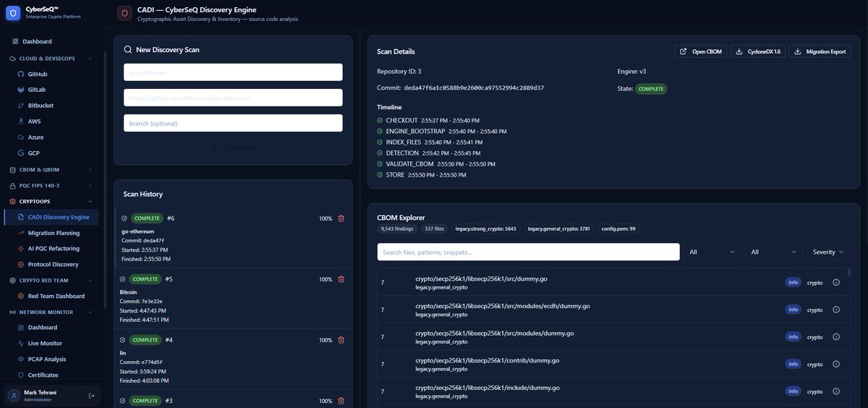Click the CHECKOUT timeline check icon
This screenshot has width=868, height=408.
pos(380,120)
